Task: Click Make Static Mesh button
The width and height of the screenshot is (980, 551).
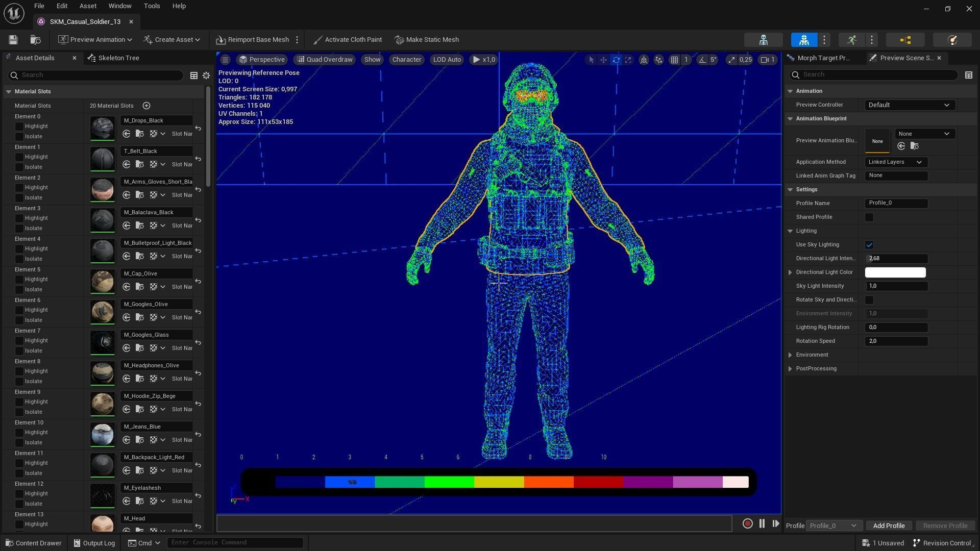Action: [427, 40]
